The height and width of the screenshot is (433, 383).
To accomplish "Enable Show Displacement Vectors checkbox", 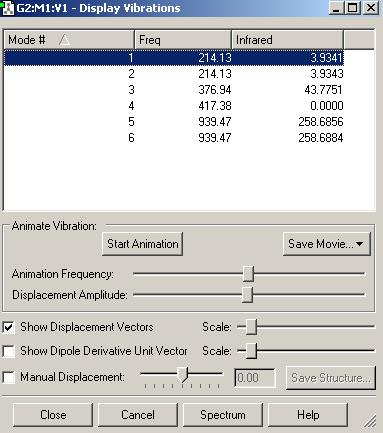I will coord(9,327).
